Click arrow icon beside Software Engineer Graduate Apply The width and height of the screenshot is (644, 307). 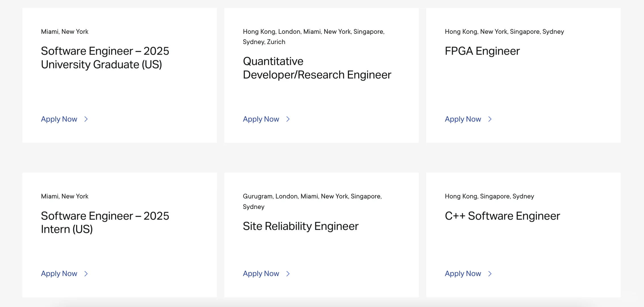tap(86, 119)
